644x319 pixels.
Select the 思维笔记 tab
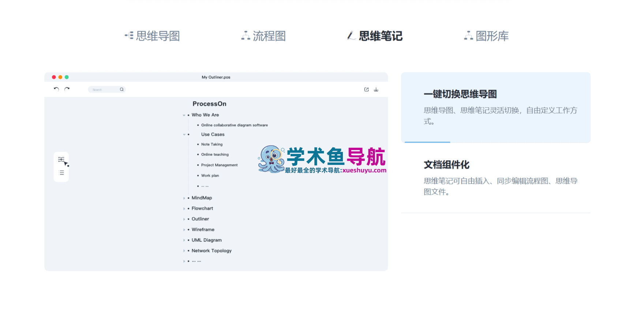point(375,36)
